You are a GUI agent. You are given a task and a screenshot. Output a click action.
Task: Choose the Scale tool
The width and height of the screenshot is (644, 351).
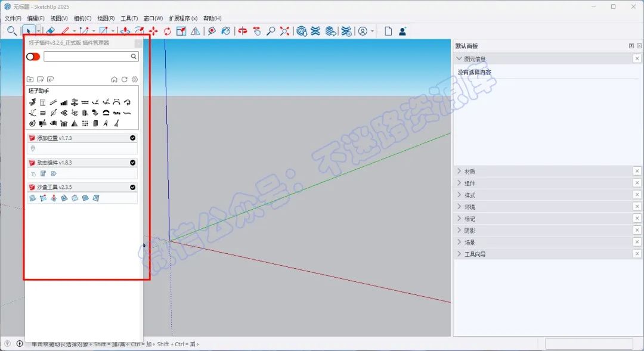pyautogui.click(x=181, y=31)
